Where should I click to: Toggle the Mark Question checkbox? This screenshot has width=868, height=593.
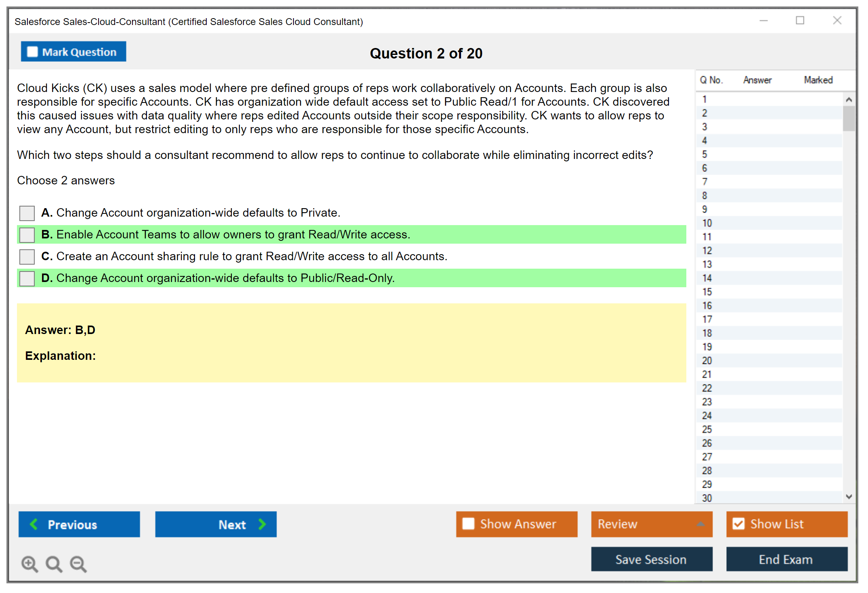[32, 52]
